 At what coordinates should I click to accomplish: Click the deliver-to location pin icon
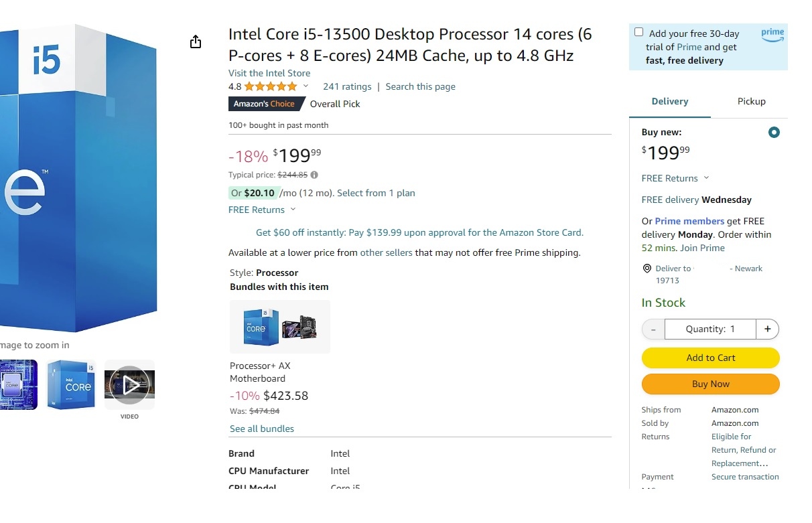[647, 269]
